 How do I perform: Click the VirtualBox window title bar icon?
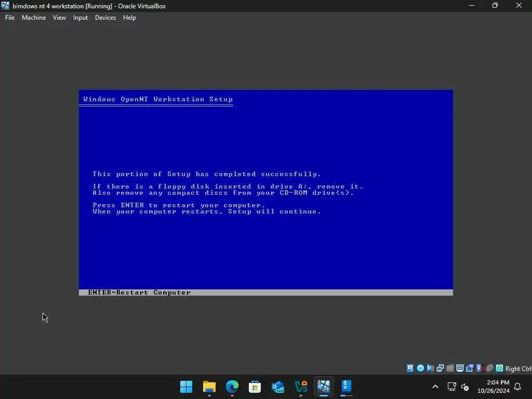click(x=5, y=6)
